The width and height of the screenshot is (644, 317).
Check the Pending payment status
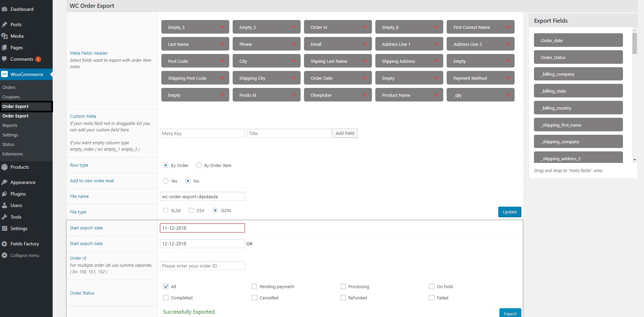point(254,286)
